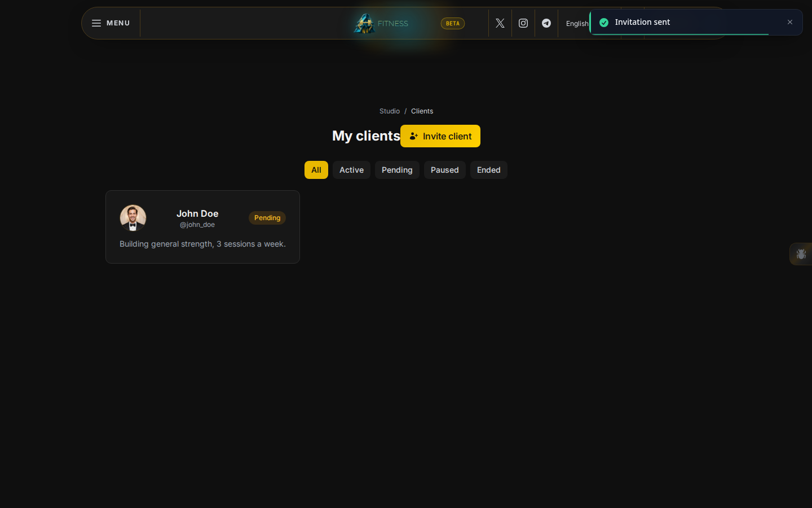Click the John Doe client name
The height and width of the screenshot is (508, 812).
pos(197,213)
